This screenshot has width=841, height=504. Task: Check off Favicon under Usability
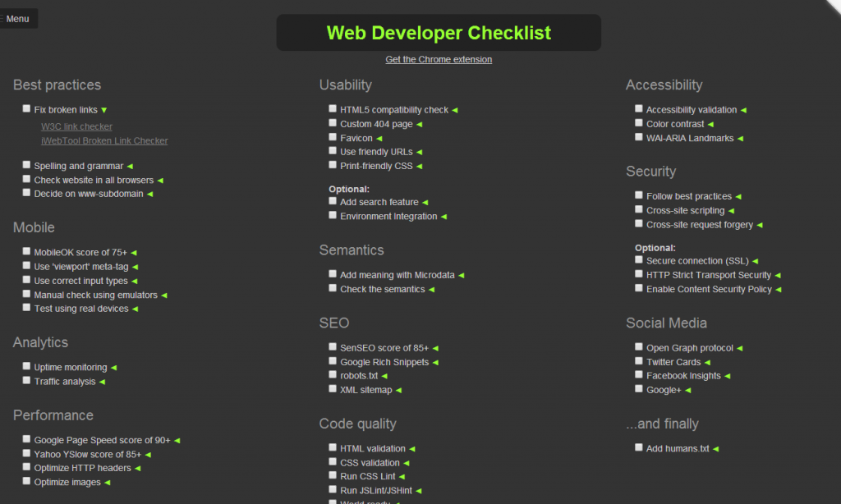[333, 136]
